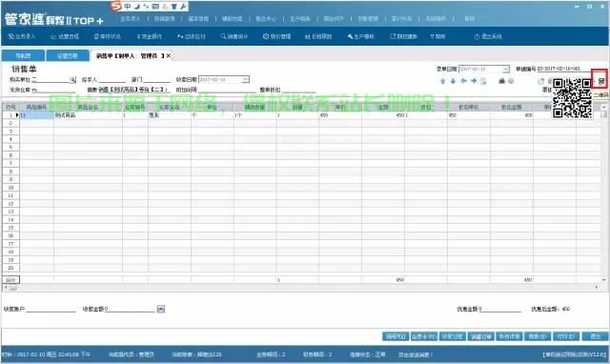Open Sogou soft keyboard icon
Screen dimensions: 610x364
point(155,7)
